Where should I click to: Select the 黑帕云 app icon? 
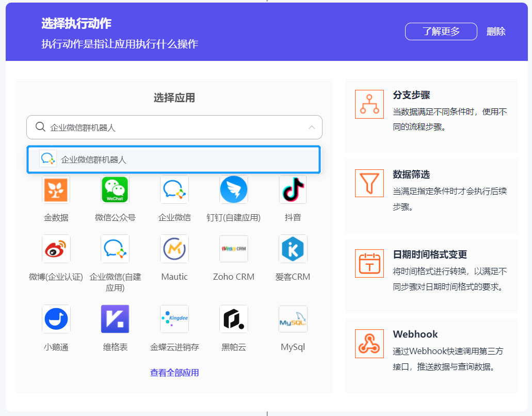[233, 319]
